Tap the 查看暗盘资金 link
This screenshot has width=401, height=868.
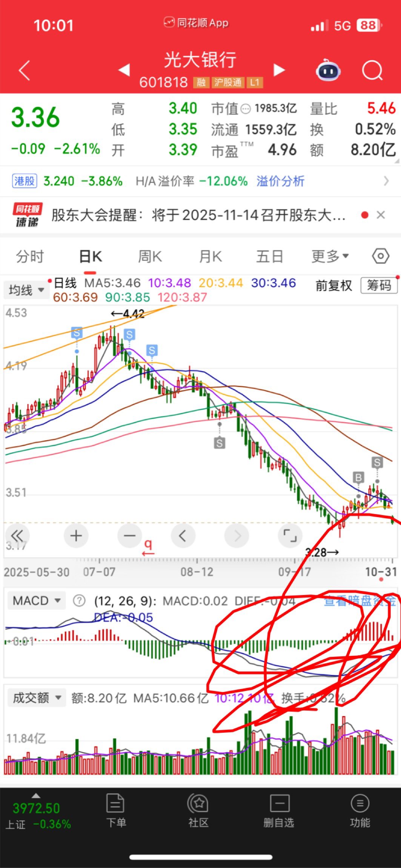[360, 601]
